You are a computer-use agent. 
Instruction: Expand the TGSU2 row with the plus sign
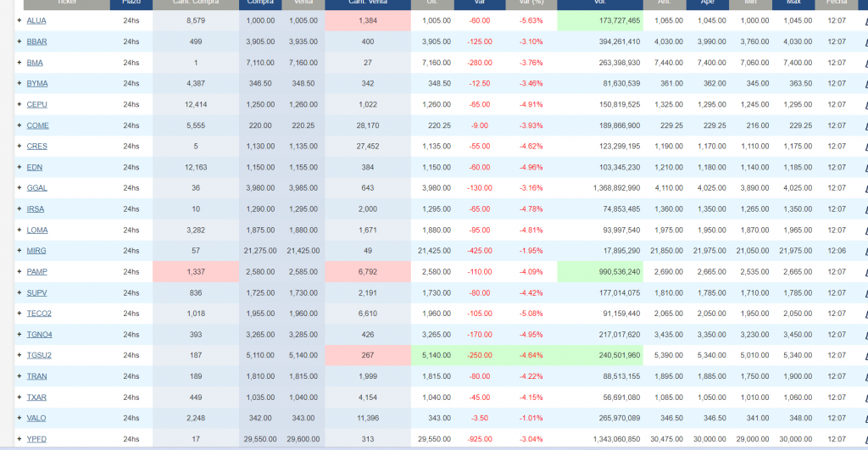point(19,355)
